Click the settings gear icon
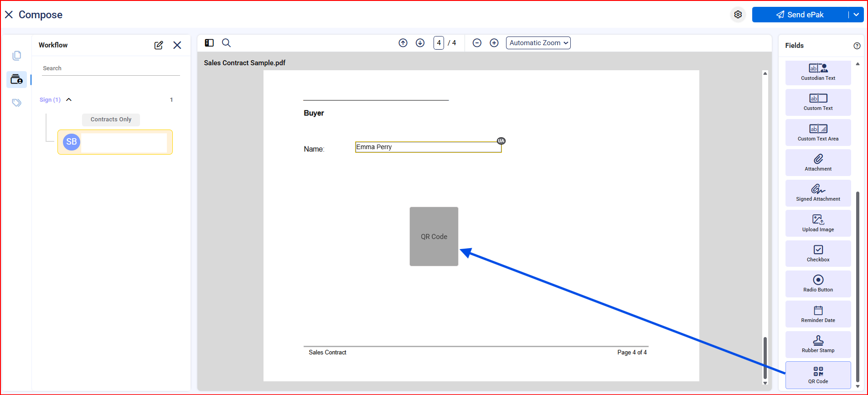This screenshot has height=395, width=868. (738, 15)
